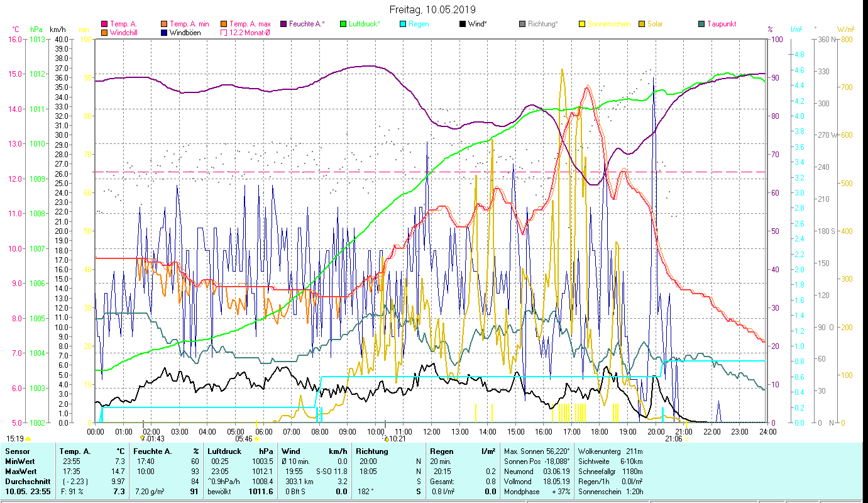Toggle the grey Richtung legend box
The image size is (868, 503).
522,24
